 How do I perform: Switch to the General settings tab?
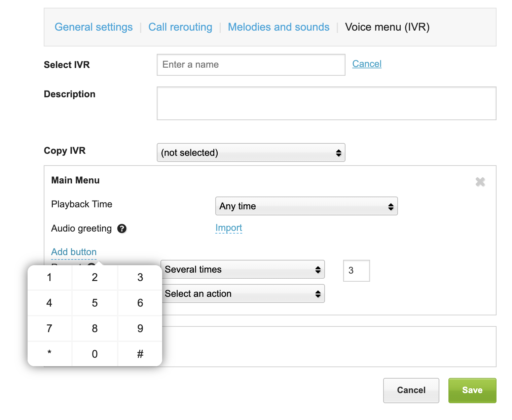coord(94,27)
